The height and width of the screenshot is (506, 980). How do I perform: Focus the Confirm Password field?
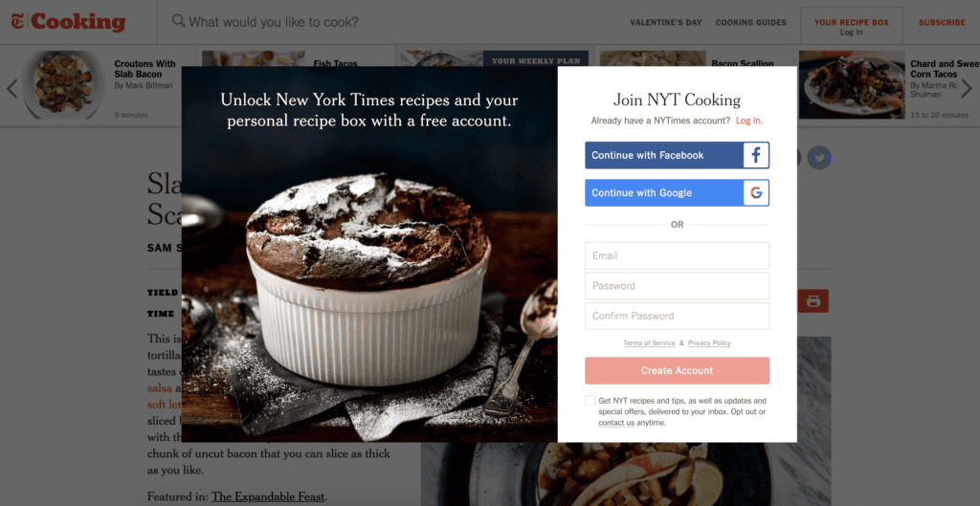[x=677, y=316]
